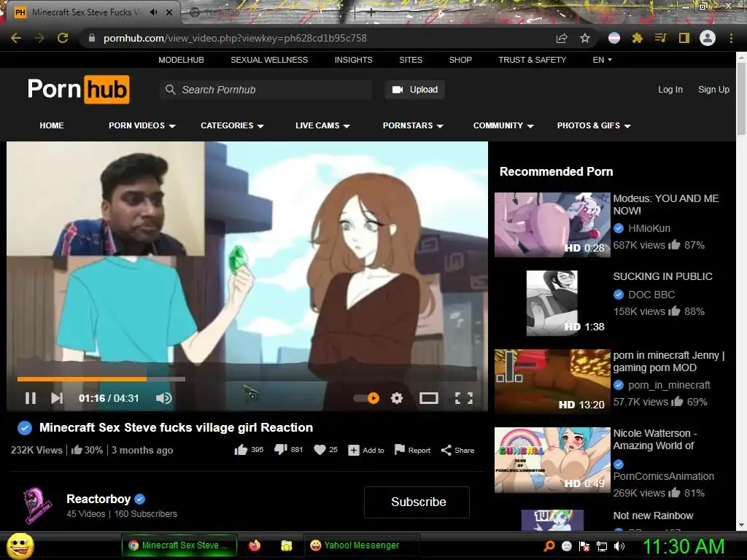Open the Trust & Safety top link
This screenshot has height=560, width=747.
click(x=532, y=60)
